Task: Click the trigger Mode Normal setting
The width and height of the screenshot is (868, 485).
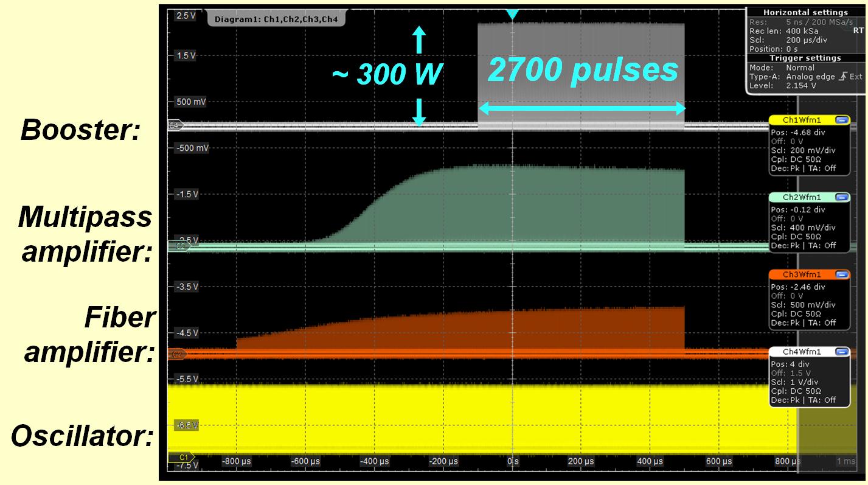Action: pyautogui.click(x=800, y=68)
